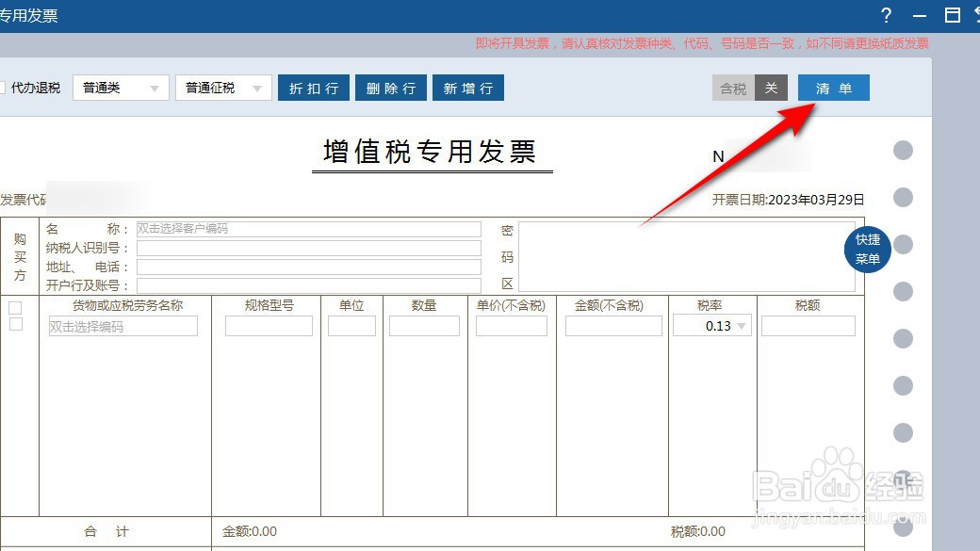Select the topmost gray dot on the right panel
980x551 pixels.
pos(903,149)
